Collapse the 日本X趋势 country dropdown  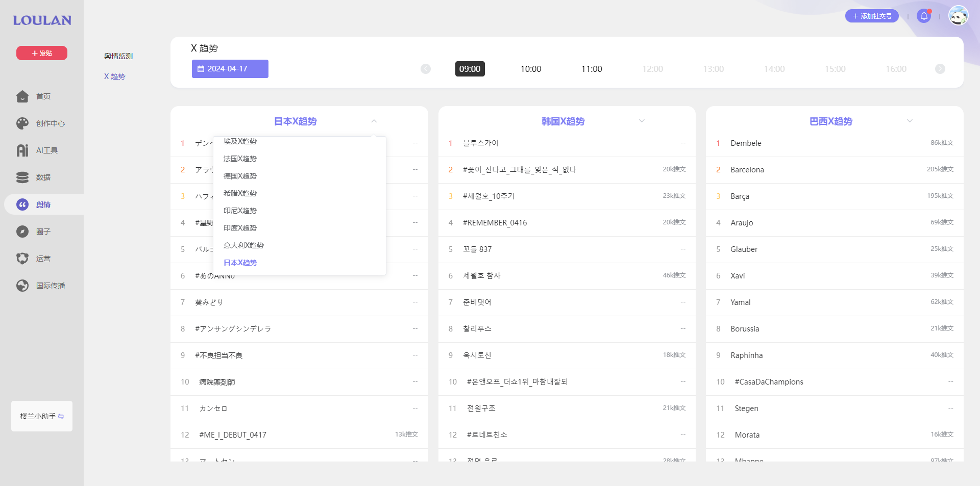click(374, 121)
